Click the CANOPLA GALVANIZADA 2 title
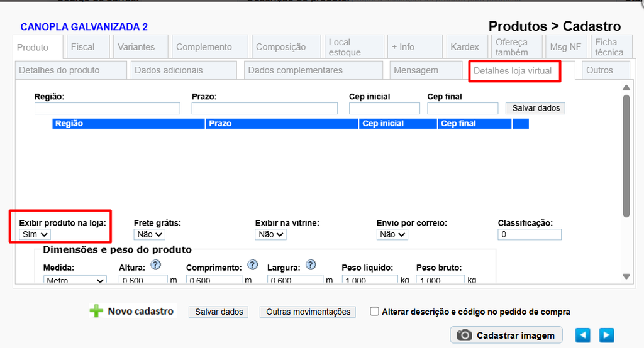Viewport: 644px width, 348px height. (x=84, y=27)
